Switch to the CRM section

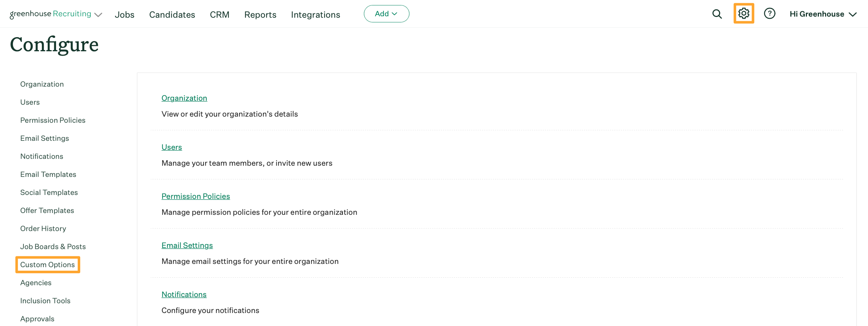(x=220, y=15)
